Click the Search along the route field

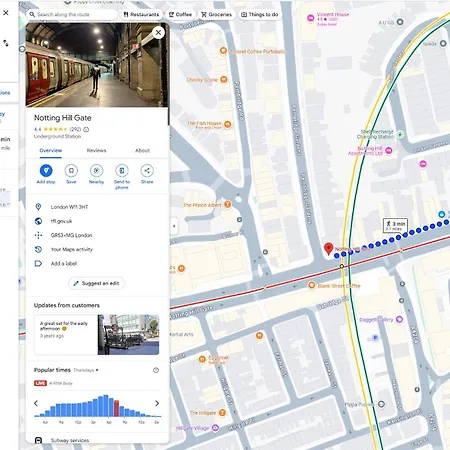point(72,14)
